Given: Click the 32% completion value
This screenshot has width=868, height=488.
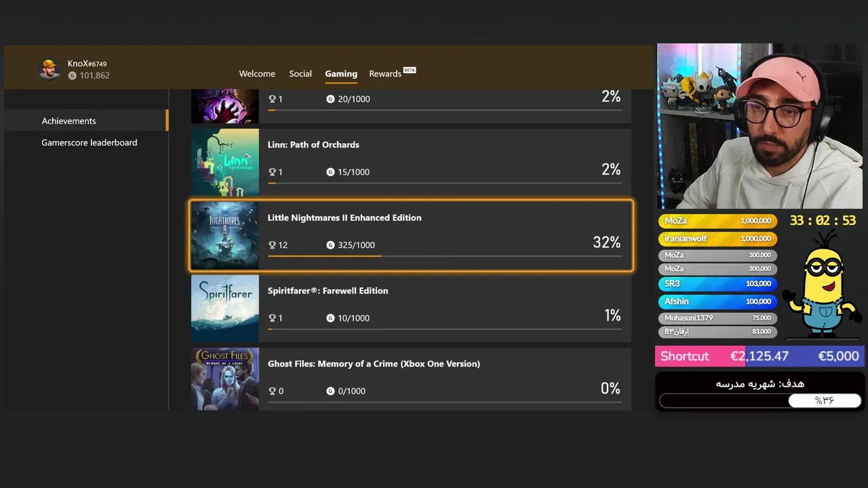Looking at the screenshot, I should (x=607, y=243).
